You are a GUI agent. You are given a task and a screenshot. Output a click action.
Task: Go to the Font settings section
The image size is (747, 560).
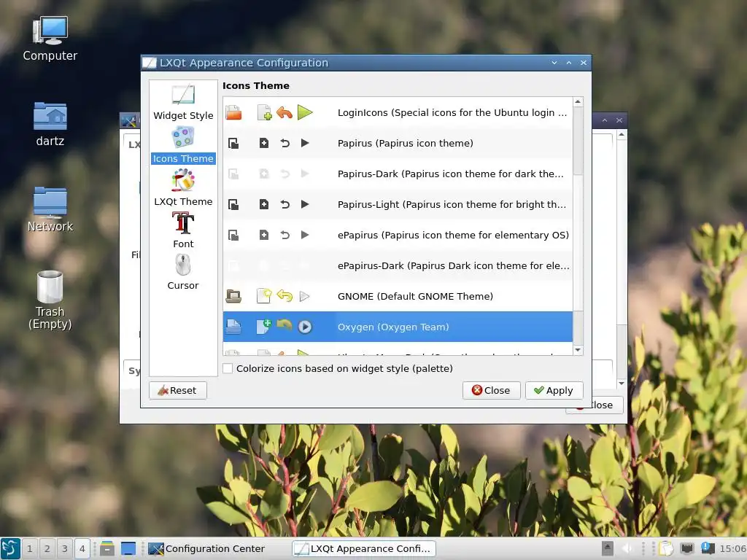click(183, 230)
